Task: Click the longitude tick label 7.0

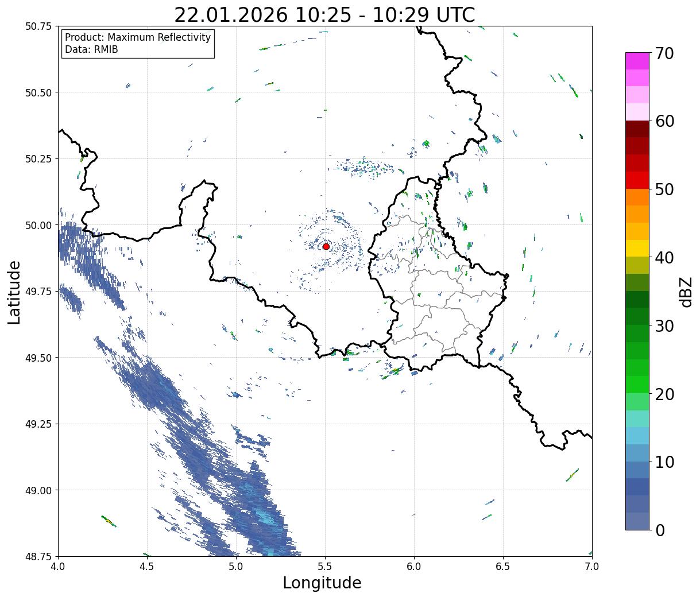Action: 592,567
